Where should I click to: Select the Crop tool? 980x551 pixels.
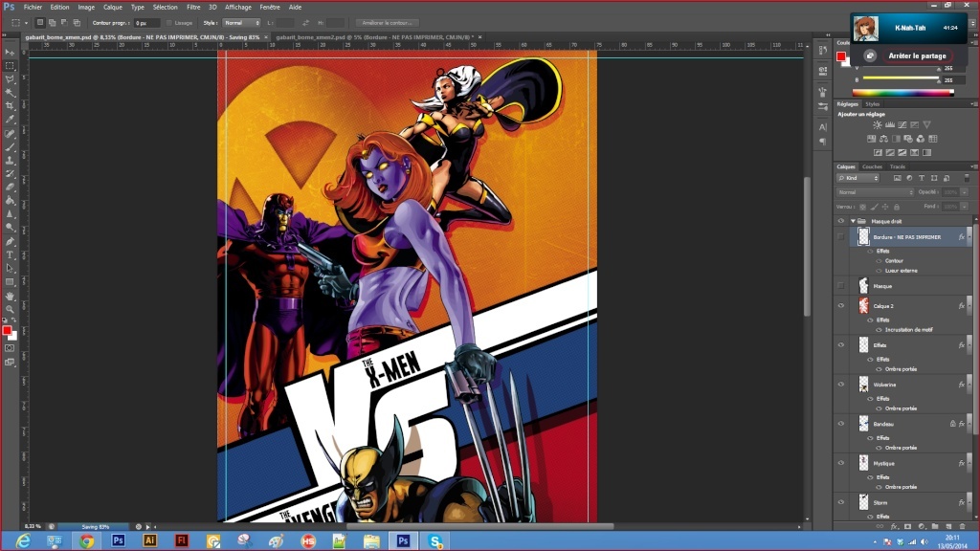10,106
